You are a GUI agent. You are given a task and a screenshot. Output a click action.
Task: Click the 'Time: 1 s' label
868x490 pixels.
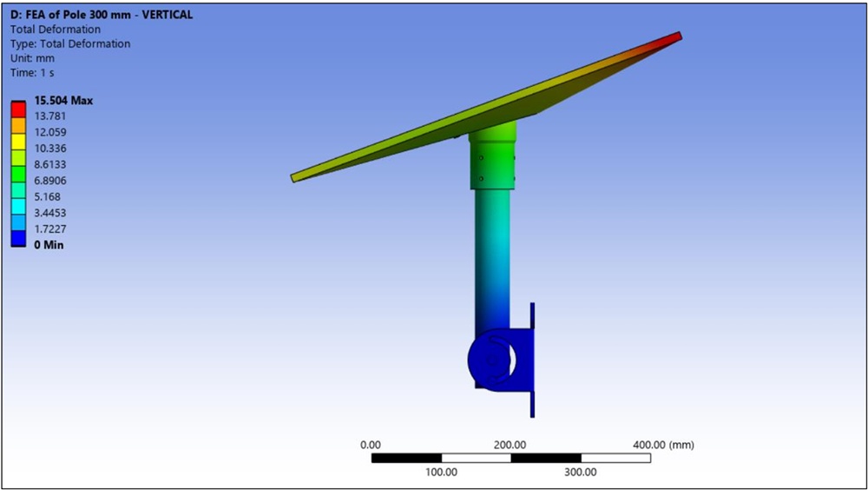click(32, 73)
